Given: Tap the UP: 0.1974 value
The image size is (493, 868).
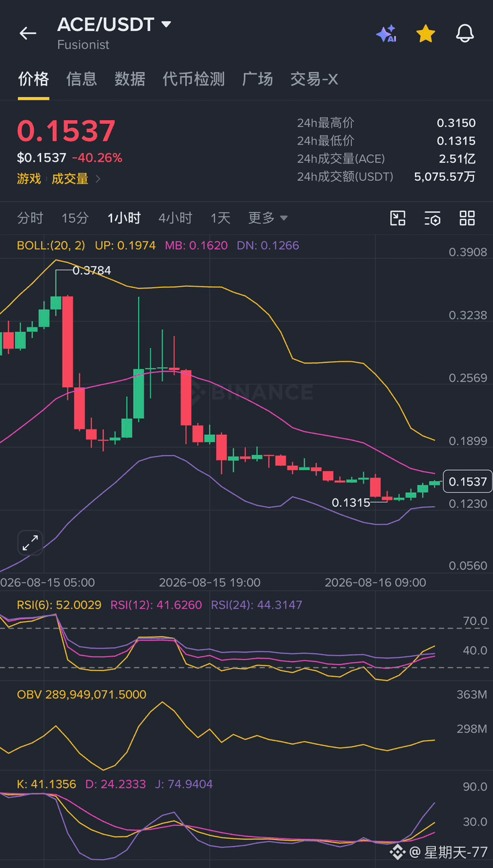Looking at the screenshot, I should 125,245.
